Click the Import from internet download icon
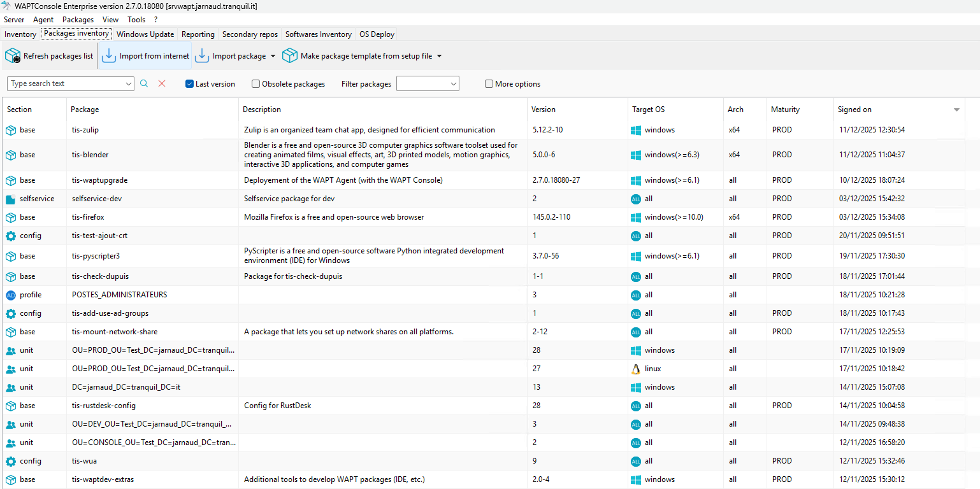The image size is (980, 489). coord(109,55)
